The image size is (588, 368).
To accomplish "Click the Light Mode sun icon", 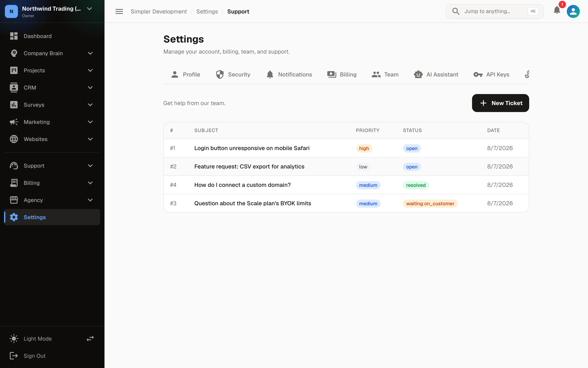I will (x=14, y=339).
